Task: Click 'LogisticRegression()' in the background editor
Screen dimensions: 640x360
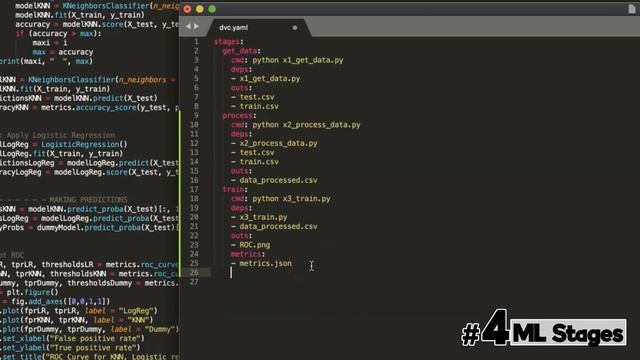Action: click(84, 144)
